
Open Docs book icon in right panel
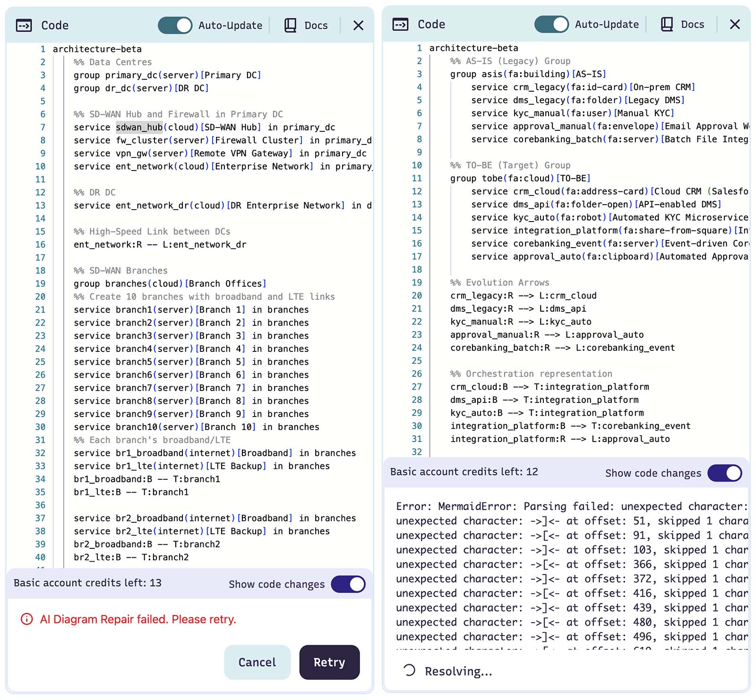667,25
